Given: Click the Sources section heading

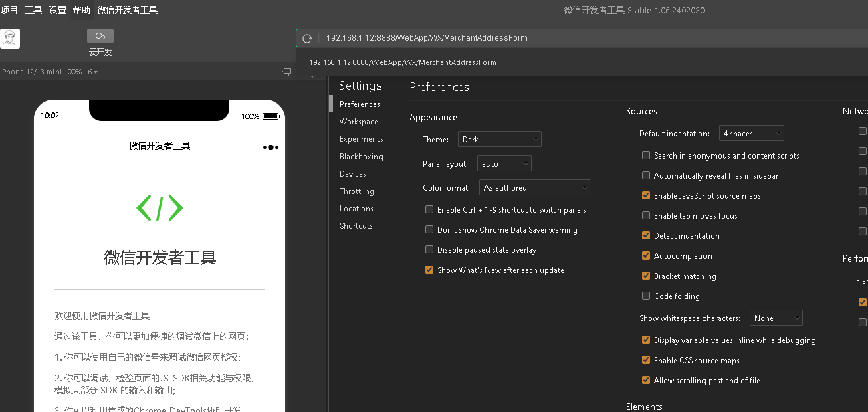Looking at the screenshot, I should point(641,111).
